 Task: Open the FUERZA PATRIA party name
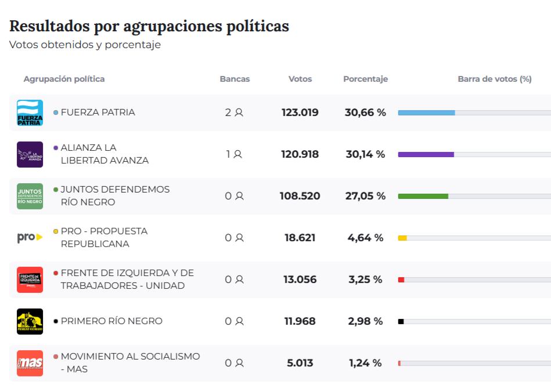click(x=98, y=112)
